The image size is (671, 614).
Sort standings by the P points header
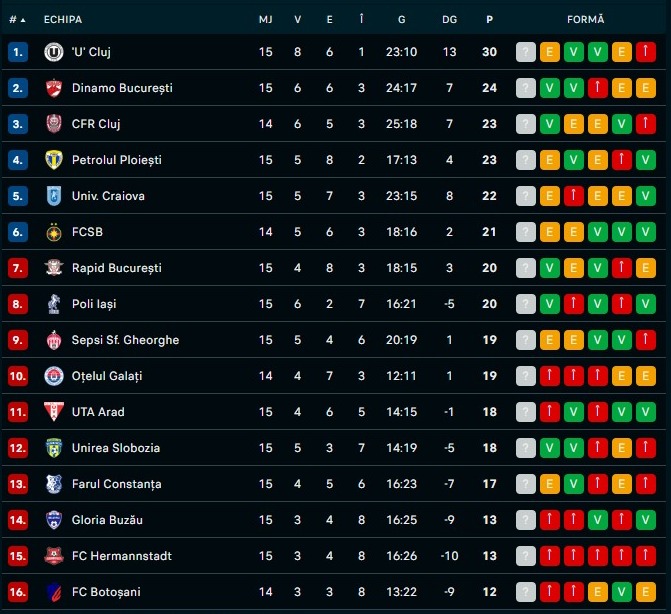(489, 19)
